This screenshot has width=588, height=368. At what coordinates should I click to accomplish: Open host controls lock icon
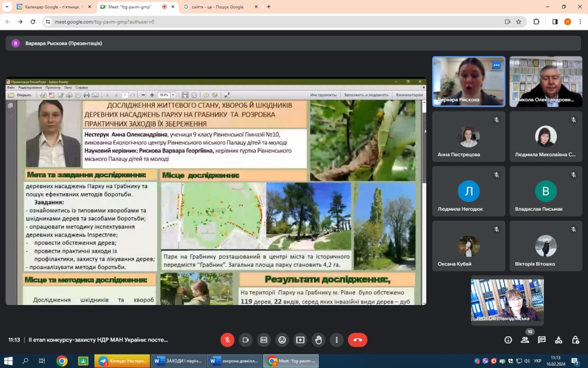point(575,340)
